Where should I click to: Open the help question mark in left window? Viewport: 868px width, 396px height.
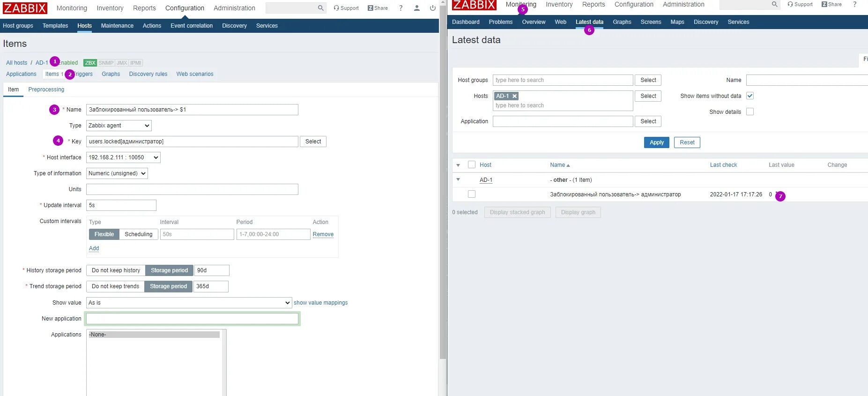coord(401,8)
